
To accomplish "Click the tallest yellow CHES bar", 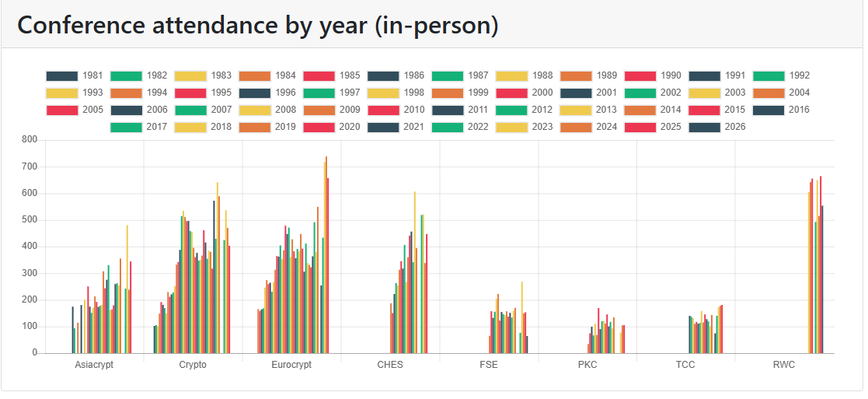I will (414, 272).
